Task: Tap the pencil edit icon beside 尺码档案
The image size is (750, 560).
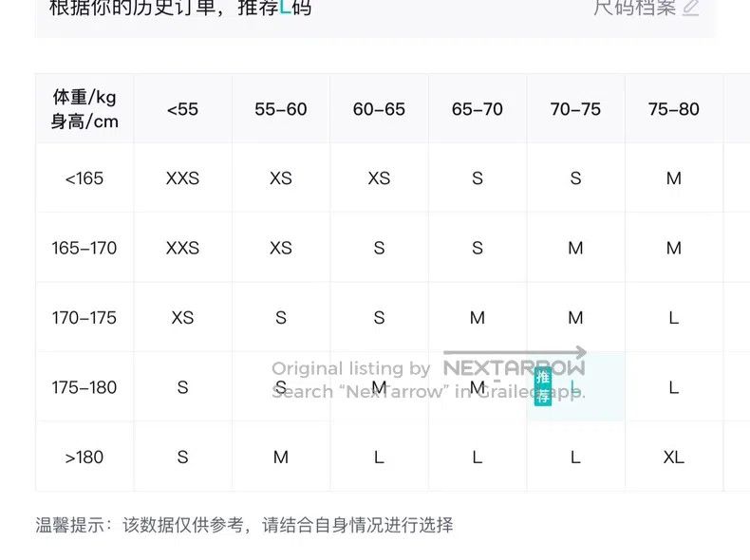Action: click(x=691, y=9)
